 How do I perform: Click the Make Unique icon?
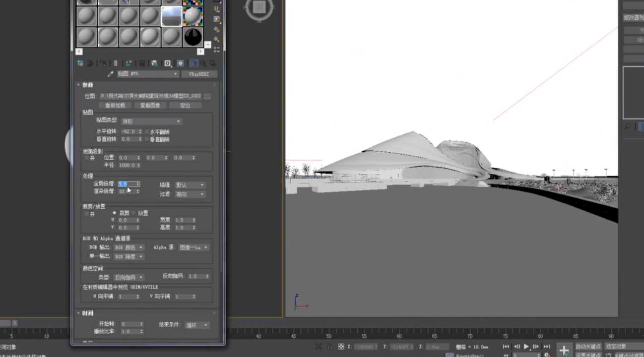(x=141, y=63)
